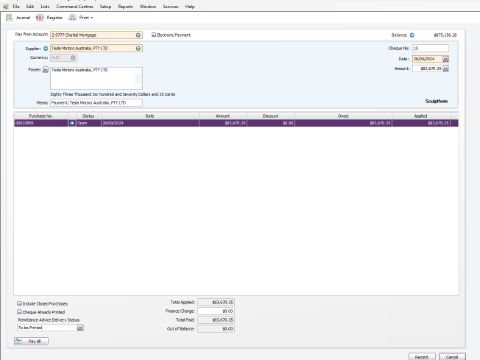The height and width of the screenshot is (360, 480).
Task: Click the Open status cell
Action: [x=88, y=123]
